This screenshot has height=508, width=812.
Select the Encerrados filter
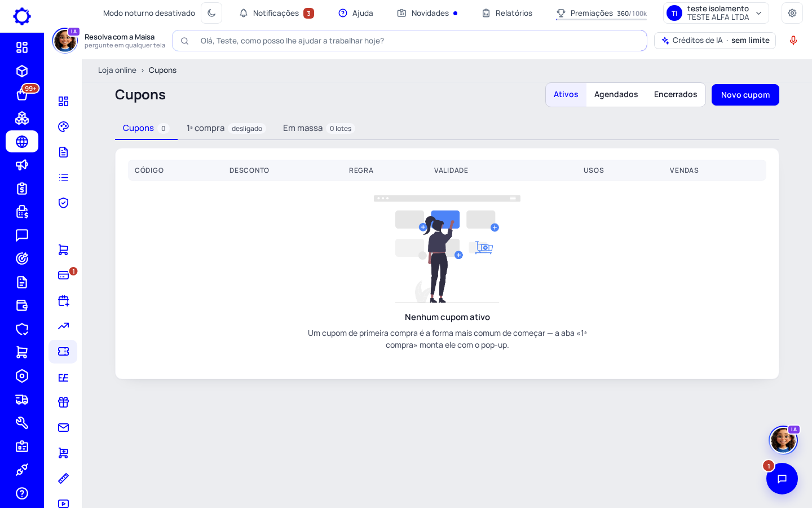click(676, 95)
